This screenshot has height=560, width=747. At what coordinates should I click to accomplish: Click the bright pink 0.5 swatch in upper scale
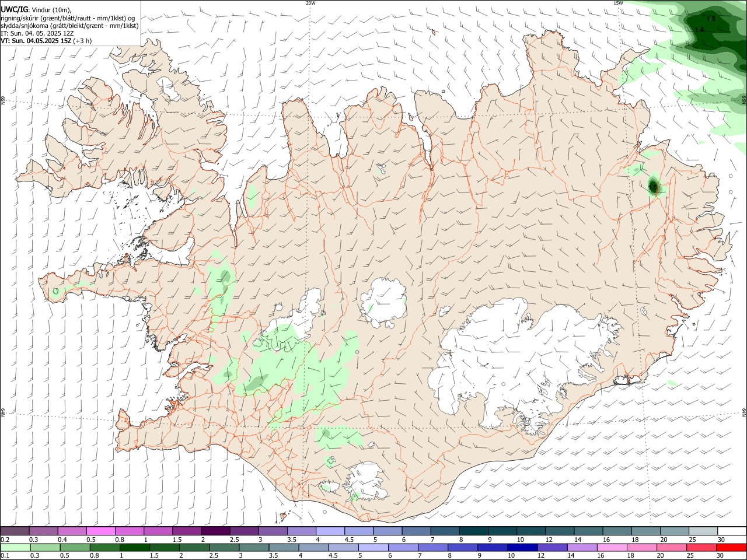(x=101, y=531)
